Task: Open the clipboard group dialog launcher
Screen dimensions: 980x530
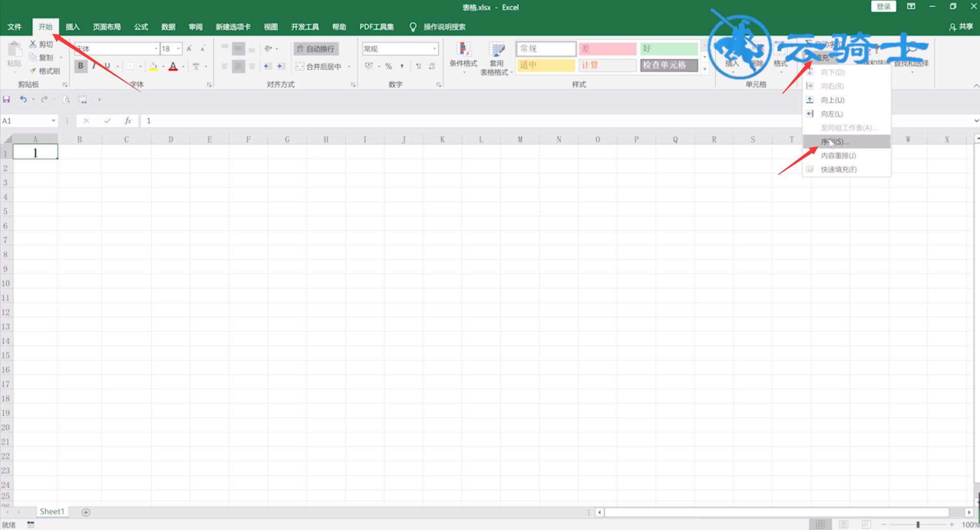Action: tap(65, 84)
